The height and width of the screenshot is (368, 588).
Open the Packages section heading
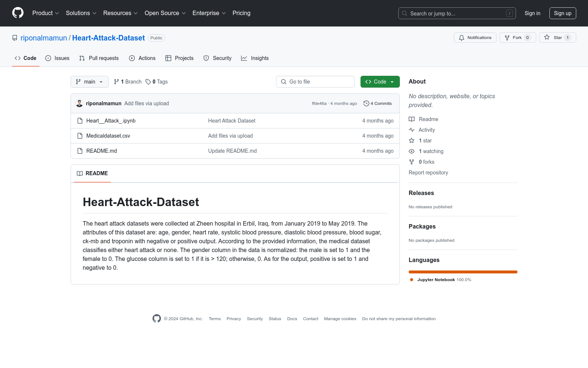coord(422,226)
